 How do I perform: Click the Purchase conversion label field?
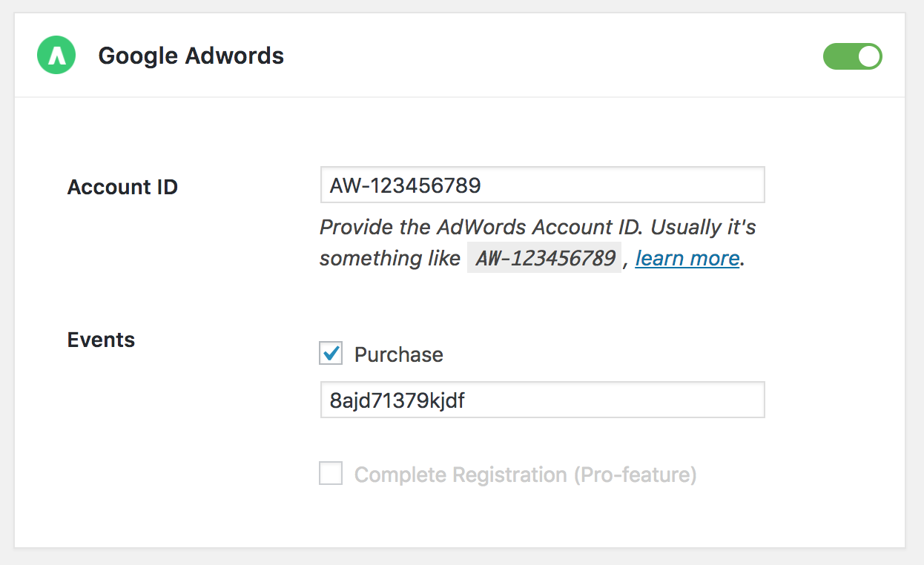click(542, 400)
